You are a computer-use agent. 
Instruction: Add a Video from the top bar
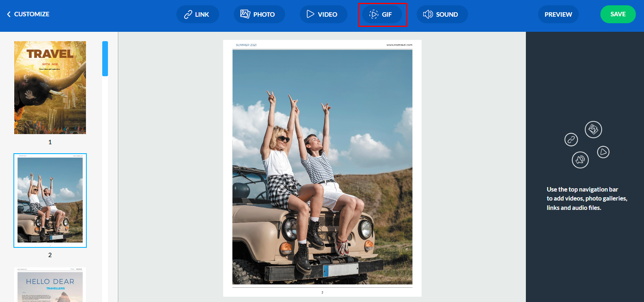(x=323, y=14)
